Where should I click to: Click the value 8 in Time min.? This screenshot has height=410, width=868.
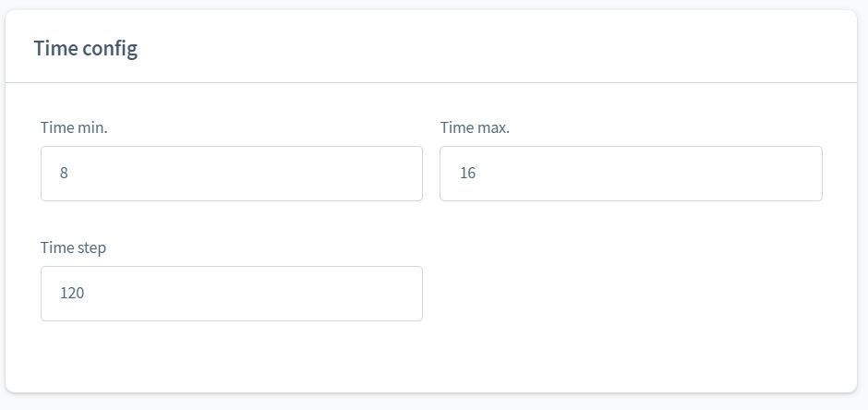tap(64, 174)
